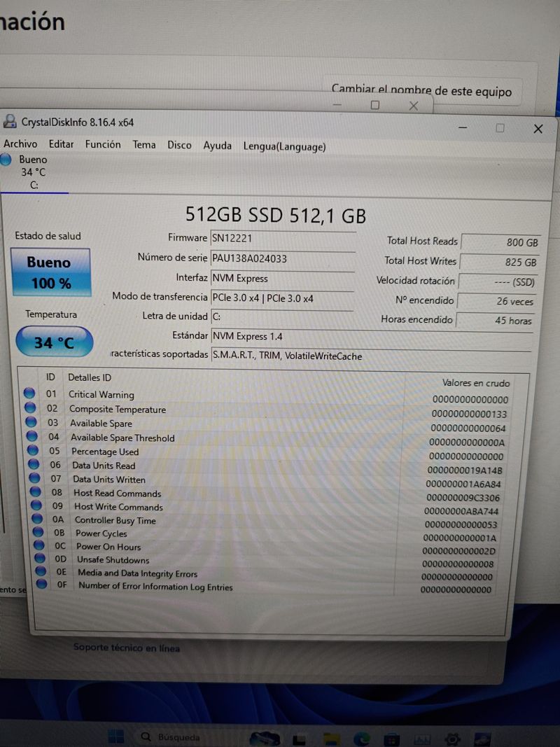Click raw value 0000000019A14B

point(465,470)
